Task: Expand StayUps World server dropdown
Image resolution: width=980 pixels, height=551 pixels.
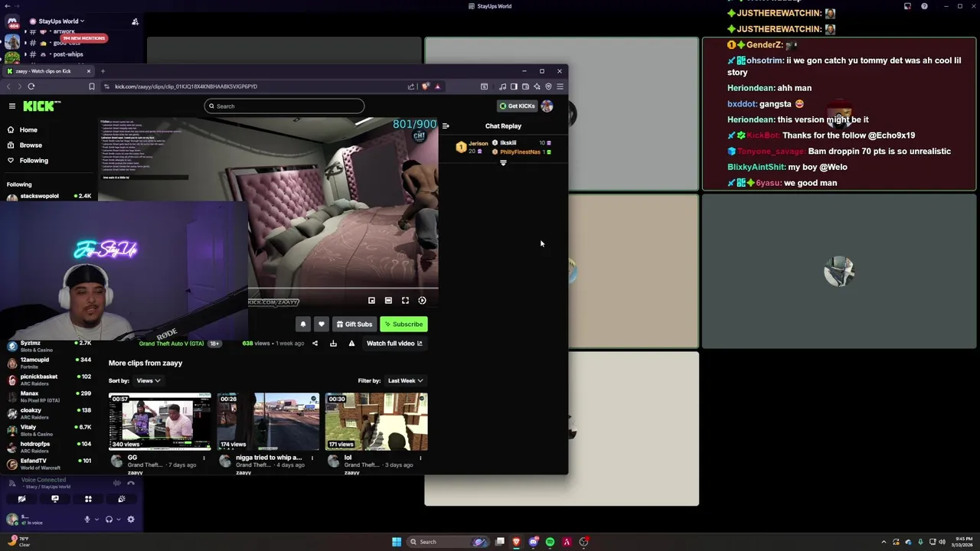Action: pos(57,21)
